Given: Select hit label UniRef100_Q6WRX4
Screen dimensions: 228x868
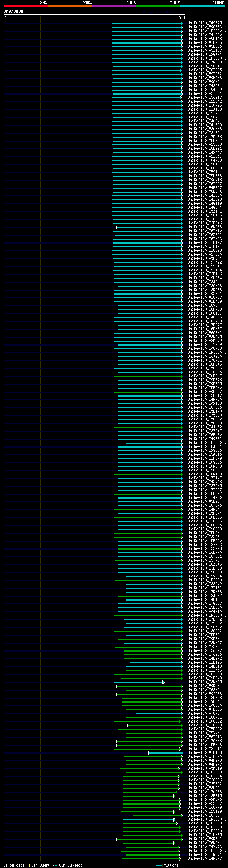Looking at the screenshot, I should click(204, 843).
